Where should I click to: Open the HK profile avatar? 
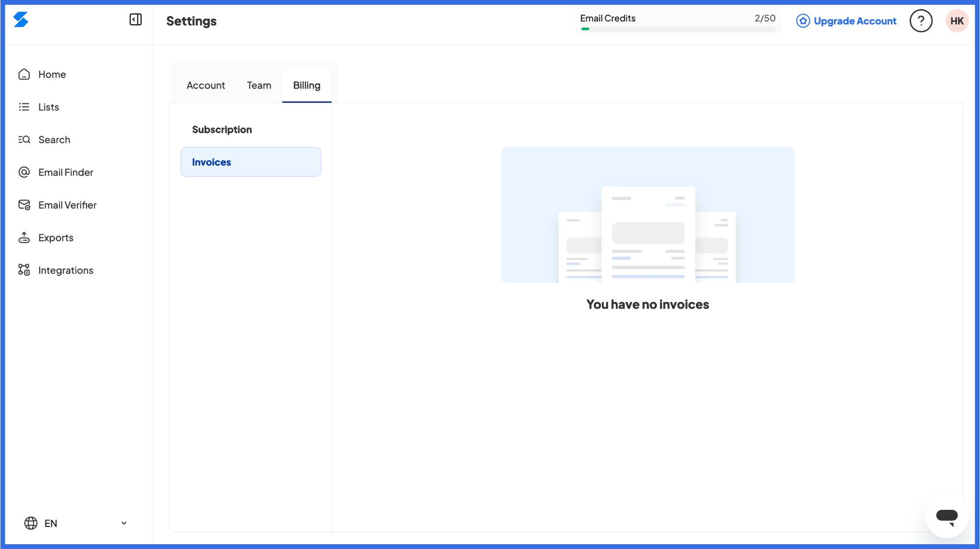pos(957,21)
